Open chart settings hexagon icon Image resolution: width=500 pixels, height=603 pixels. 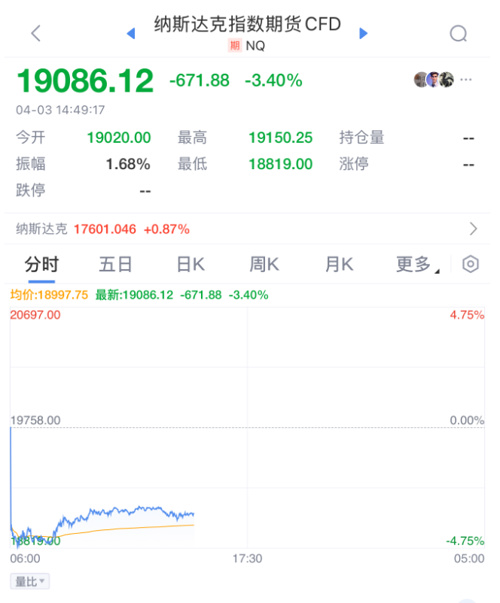tap(470, 264)
